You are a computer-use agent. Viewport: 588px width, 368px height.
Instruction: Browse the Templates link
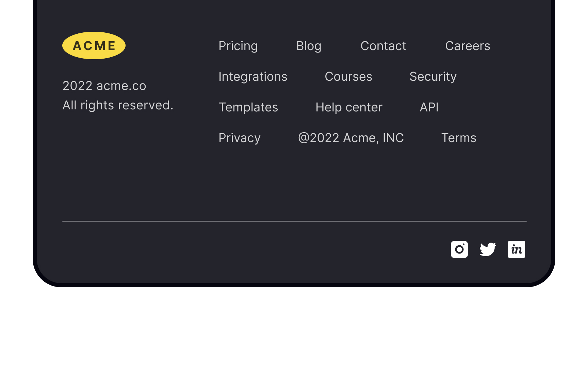point(248,107)
